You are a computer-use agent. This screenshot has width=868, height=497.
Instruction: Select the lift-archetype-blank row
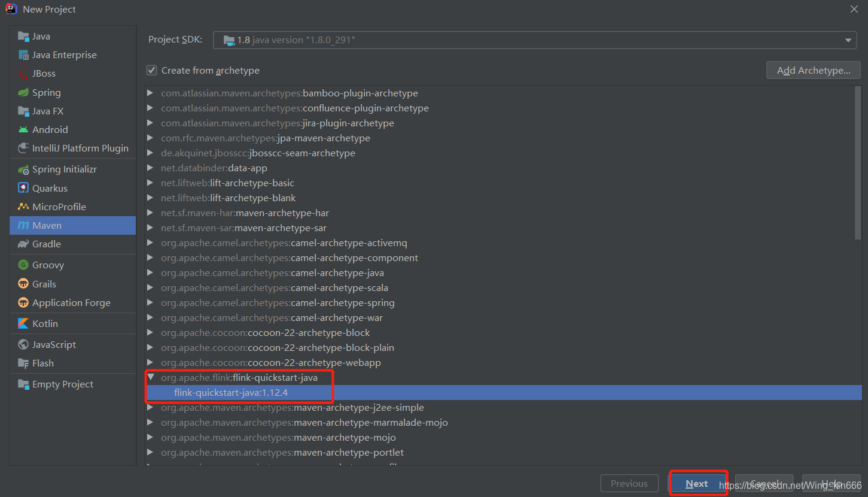504,198
